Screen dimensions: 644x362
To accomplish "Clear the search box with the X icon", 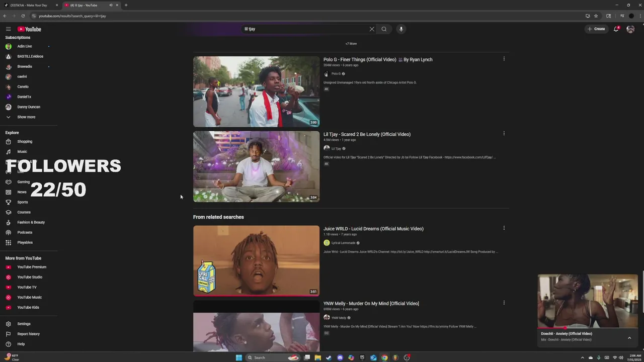I will point(372,29).
